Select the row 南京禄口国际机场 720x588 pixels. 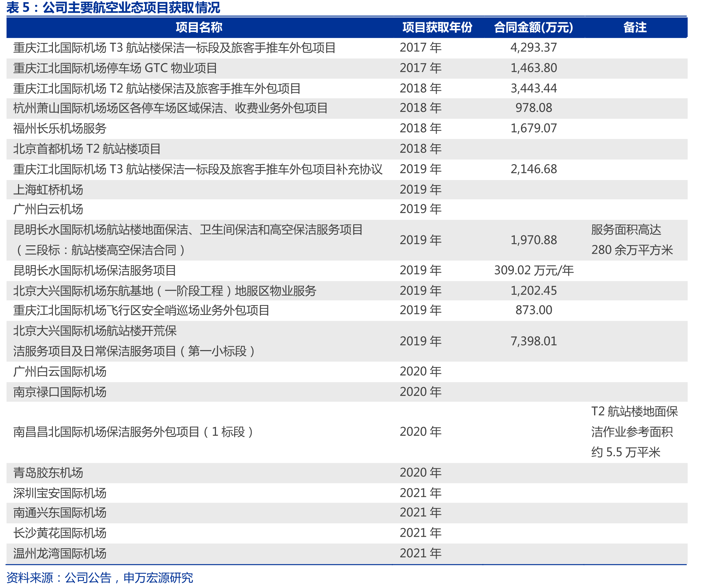tap(347, 392)
